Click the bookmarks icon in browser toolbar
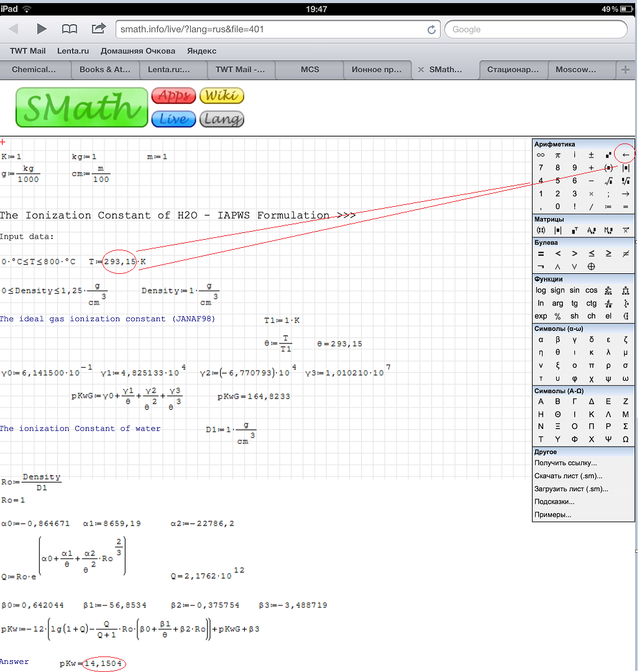This screenshot has height=672, width=642. [70, 29]
